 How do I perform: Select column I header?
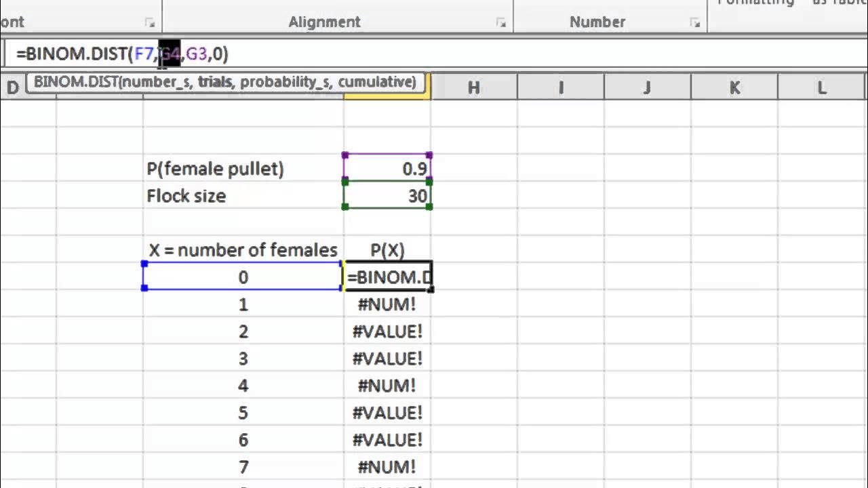tap(561, 87)
